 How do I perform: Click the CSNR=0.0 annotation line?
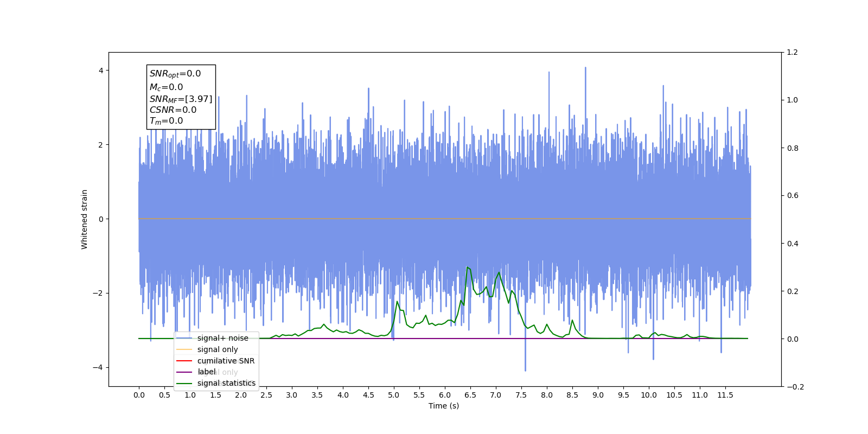coord(173,110)
